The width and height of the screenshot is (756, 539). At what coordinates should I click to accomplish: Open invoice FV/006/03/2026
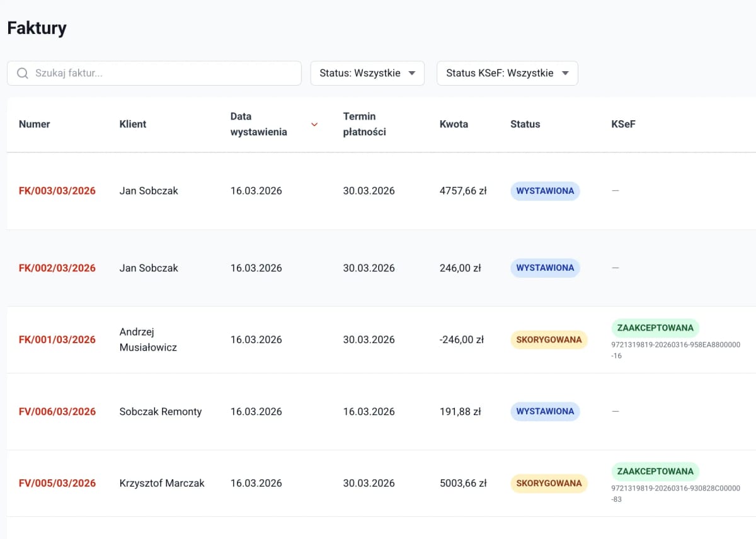pyautogui.click(x=57, y=411)
